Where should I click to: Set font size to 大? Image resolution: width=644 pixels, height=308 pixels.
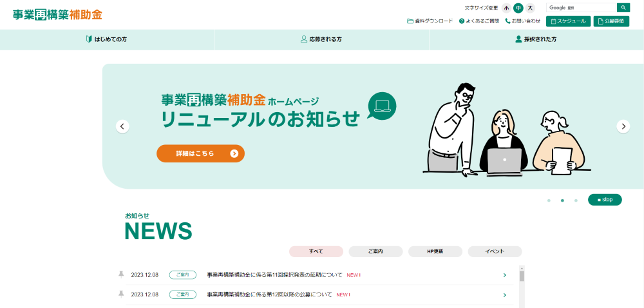530,8
